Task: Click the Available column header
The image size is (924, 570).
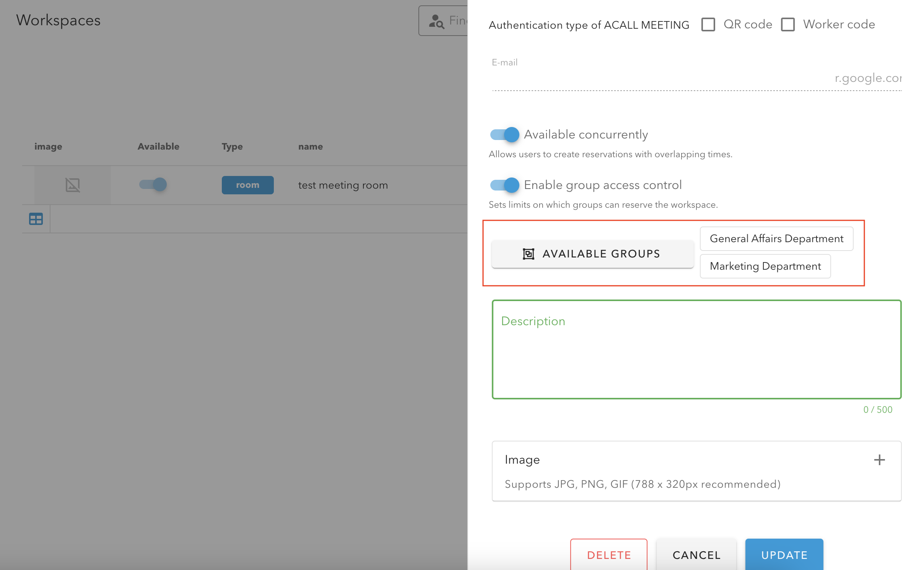Action: [x=158, y=147]
